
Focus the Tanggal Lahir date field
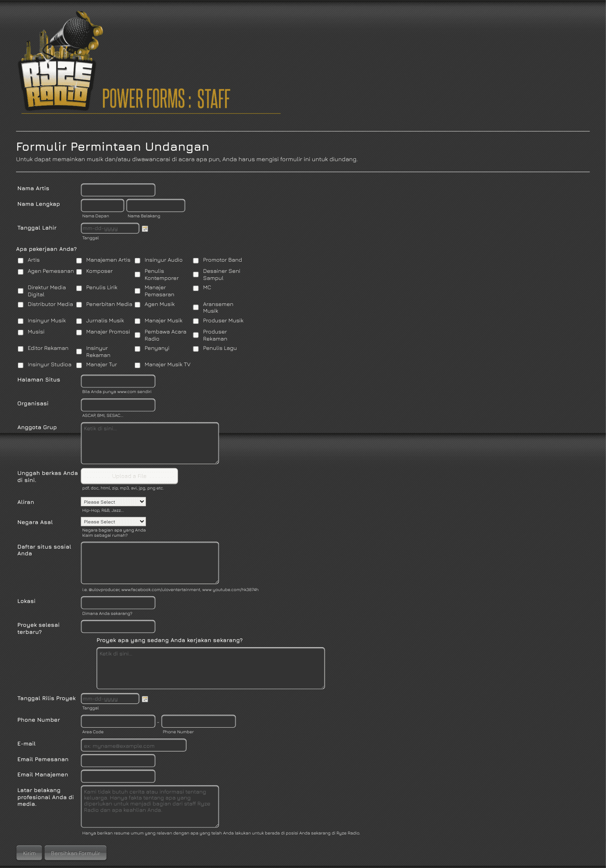[x=110, y=228]
